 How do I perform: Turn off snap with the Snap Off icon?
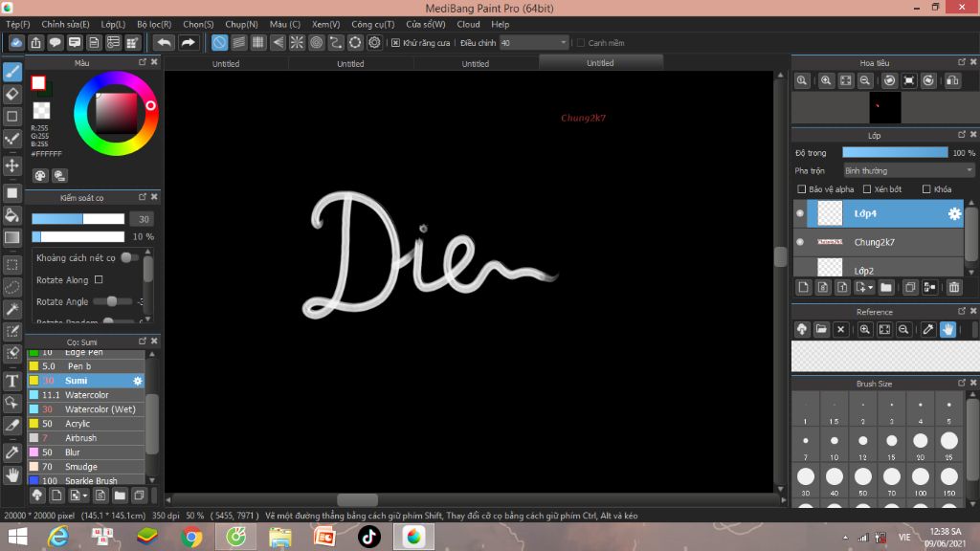pyautogui.click(x=219, y=42)
